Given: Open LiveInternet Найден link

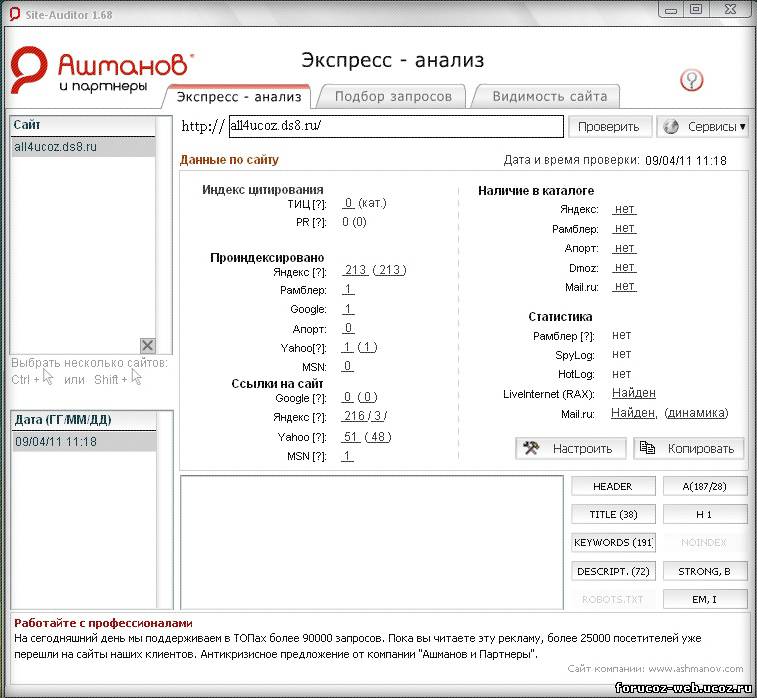Looking at the screenshot, I should coord(634,393).
